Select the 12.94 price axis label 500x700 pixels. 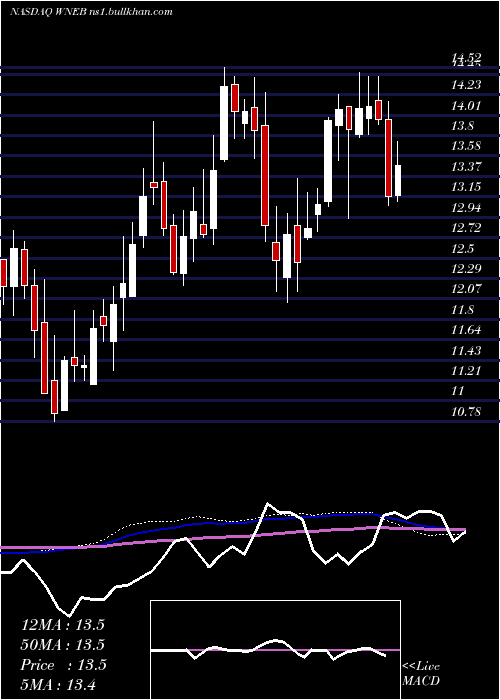[466, 208]
